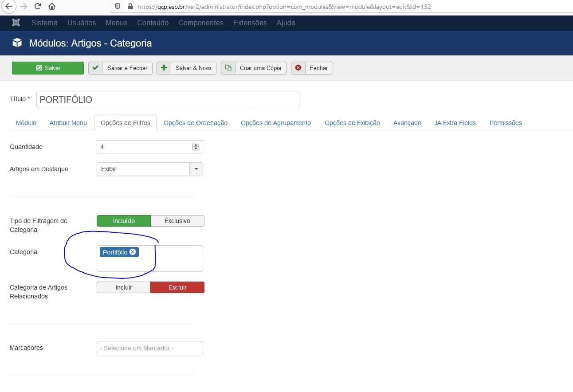The image size is (573, 392).
Task: Select Exclusivo category filtering type
Action: [x=177, y=221]
